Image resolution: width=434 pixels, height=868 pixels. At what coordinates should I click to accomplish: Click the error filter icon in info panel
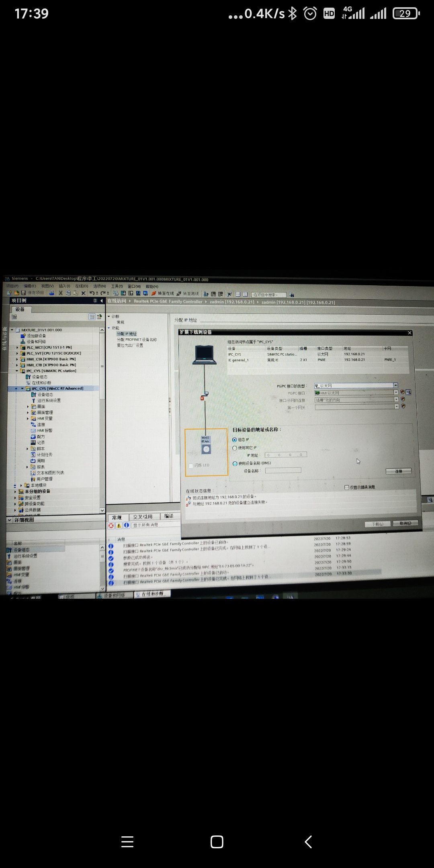[x=111, y=526]
